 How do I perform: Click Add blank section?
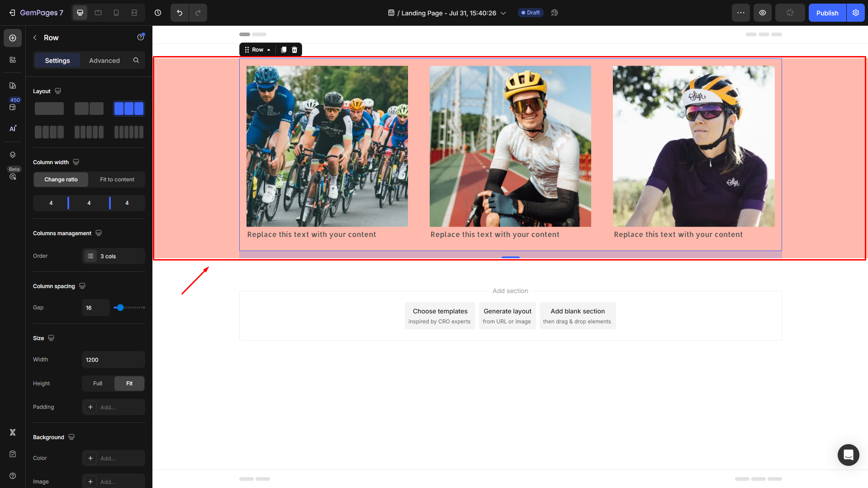coord(577,316)
